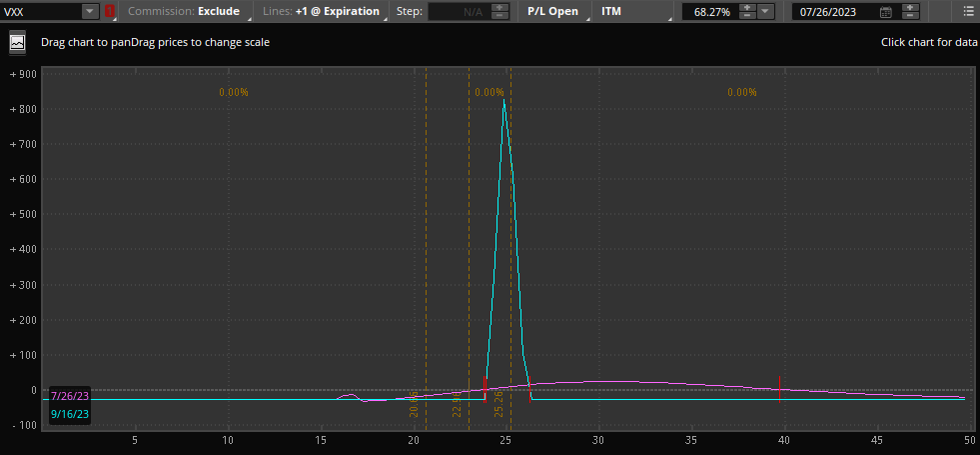Viewport: 980px width, 455px height.
Task: Click the red alert badge next to VXX
Action: point(110,12)
